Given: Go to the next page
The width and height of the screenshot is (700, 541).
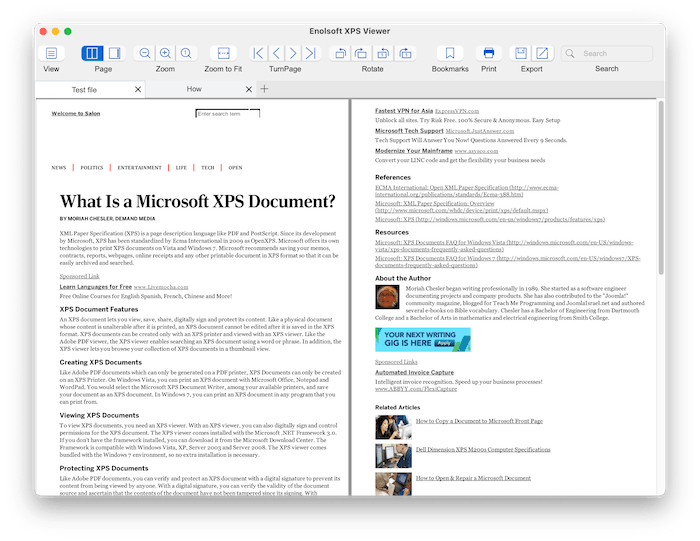Looking at the screenshot, I should click(295, 53).
